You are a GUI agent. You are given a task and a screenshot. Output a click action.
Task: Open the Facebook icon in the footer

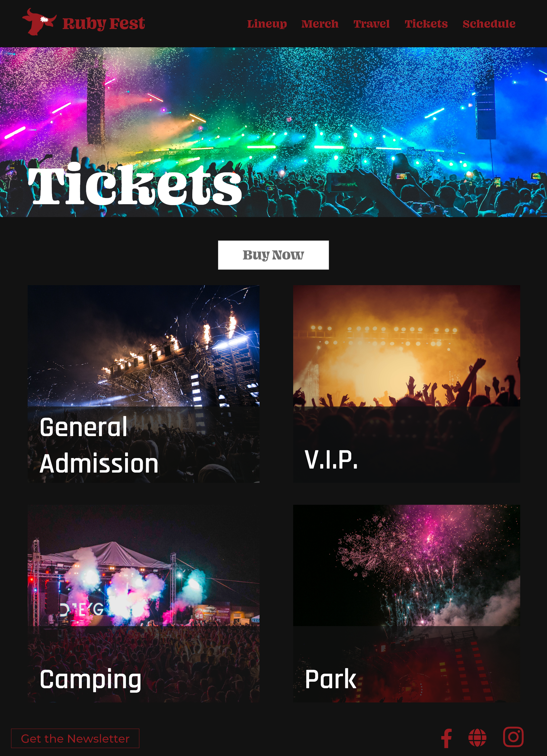(x=446, y=738)
